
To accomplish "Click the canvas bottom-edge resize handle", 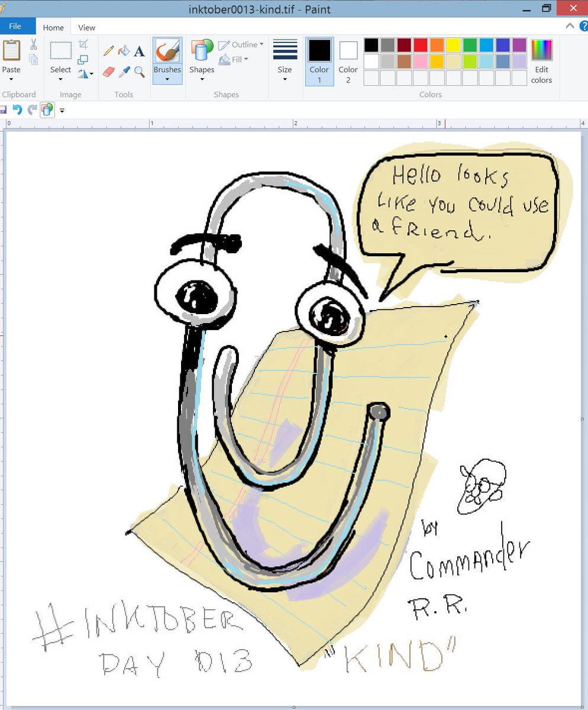I will [294, 706].
